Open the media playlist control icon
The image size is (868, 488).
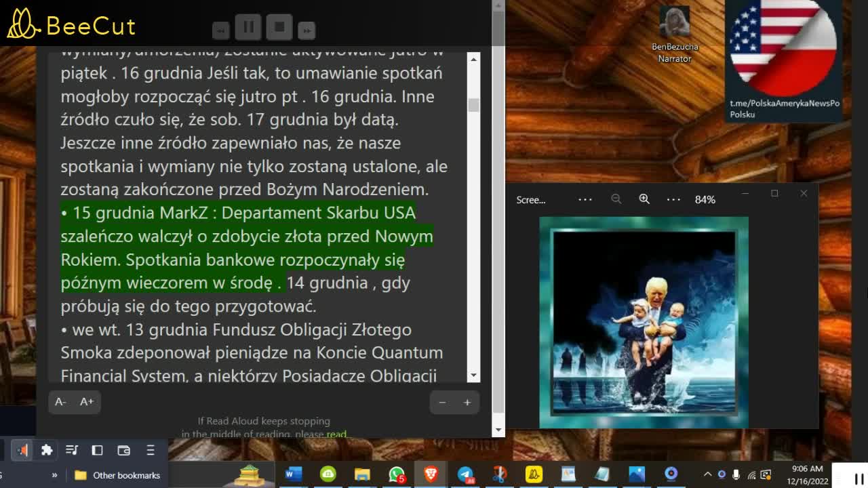click(x=72, y=450)
